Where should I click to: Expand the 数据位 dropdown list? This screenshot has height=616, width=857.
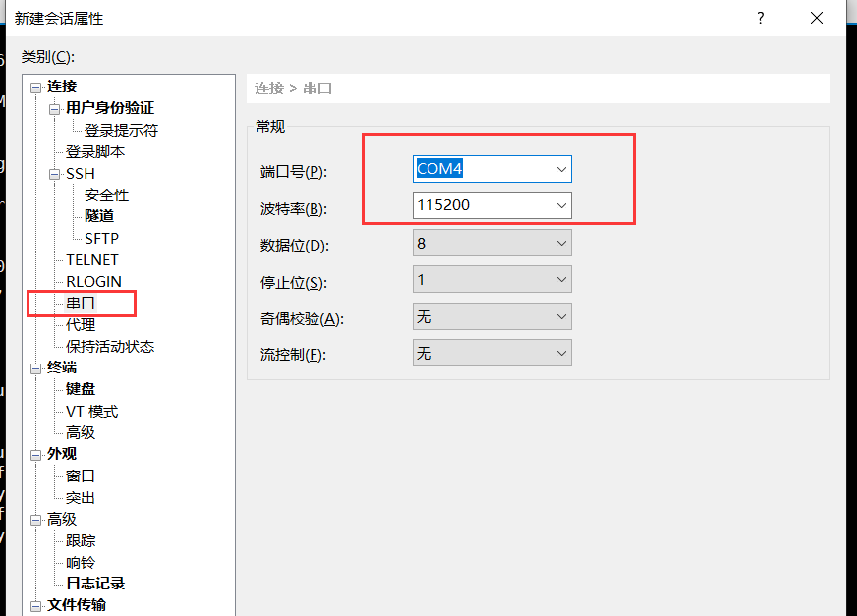(561, 243)
